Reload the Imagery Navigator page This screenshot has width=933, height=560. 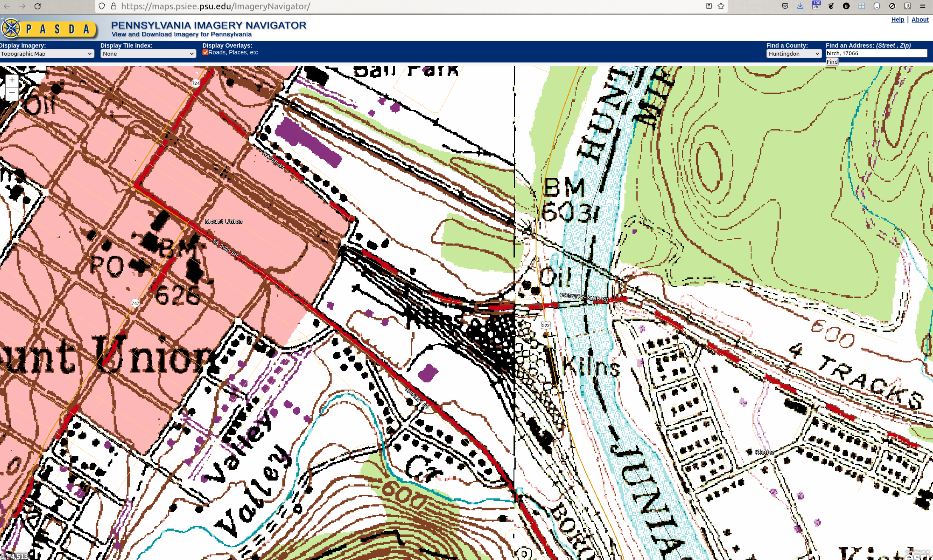tap(37, 6)
